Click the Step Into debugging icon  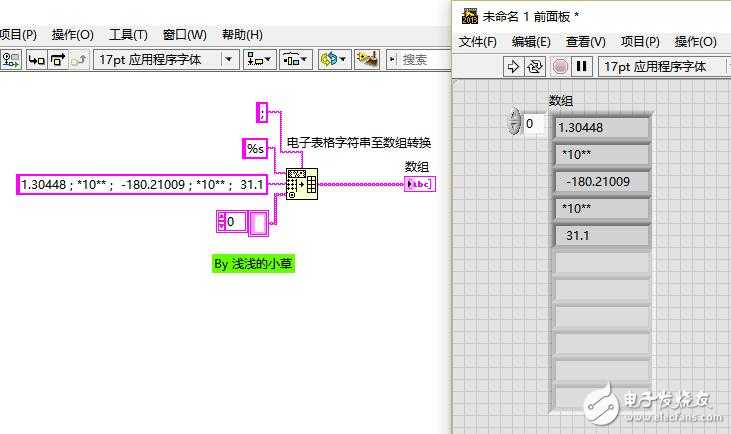pos(36,60)
